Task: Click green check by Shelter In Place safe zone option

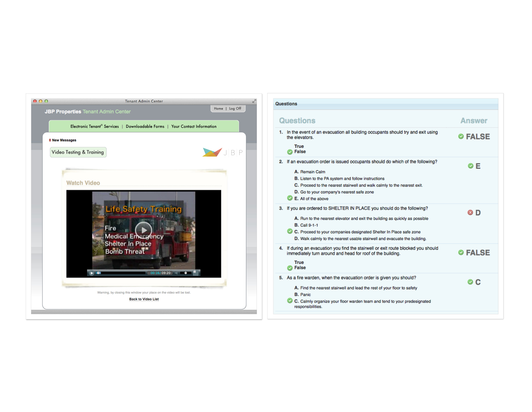Action: (x=290, y=231)
